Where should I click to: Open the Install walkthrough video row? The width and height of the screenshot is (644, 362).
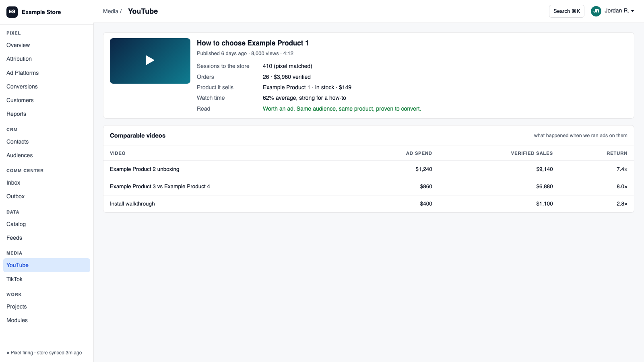click(x=369, y=204)
